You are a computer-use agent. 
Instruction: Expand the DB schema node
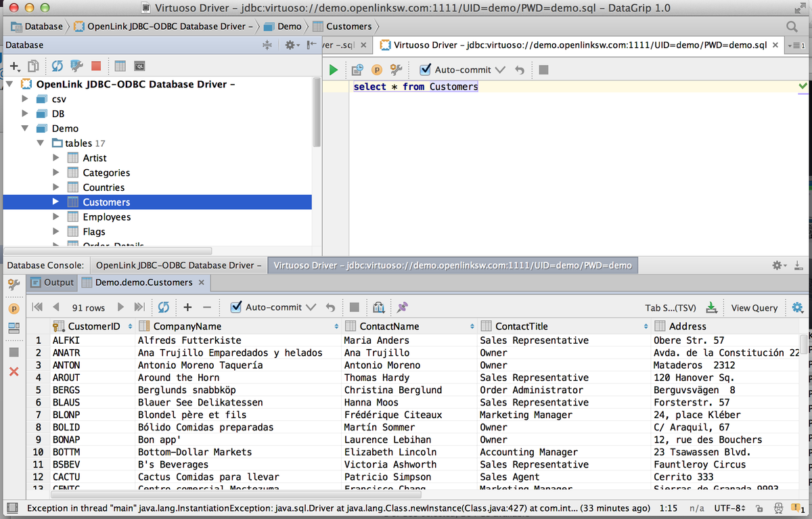pos(25,114)
